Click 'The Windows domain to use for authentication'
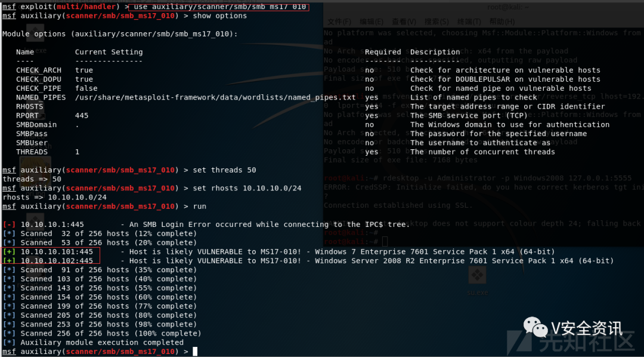The width and height of the screenshot is (644, 357). pyautogui.click(x=510, y=125)
